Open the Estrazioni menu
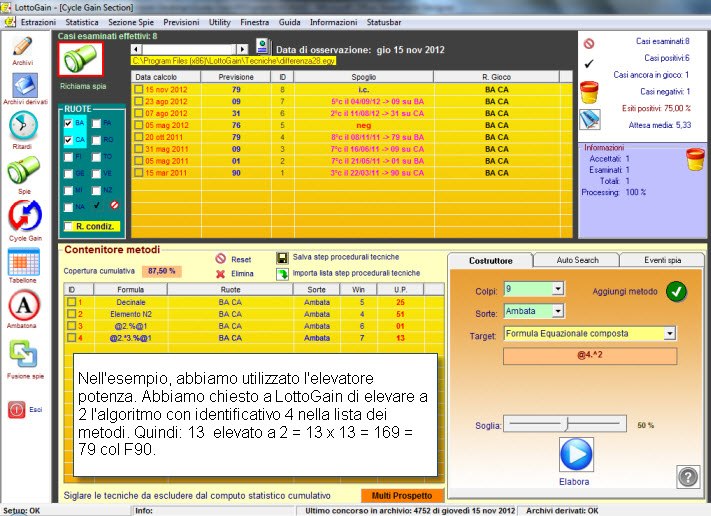Image resolution: width=711 pixels, height=516 pixels. coord(38,22)
